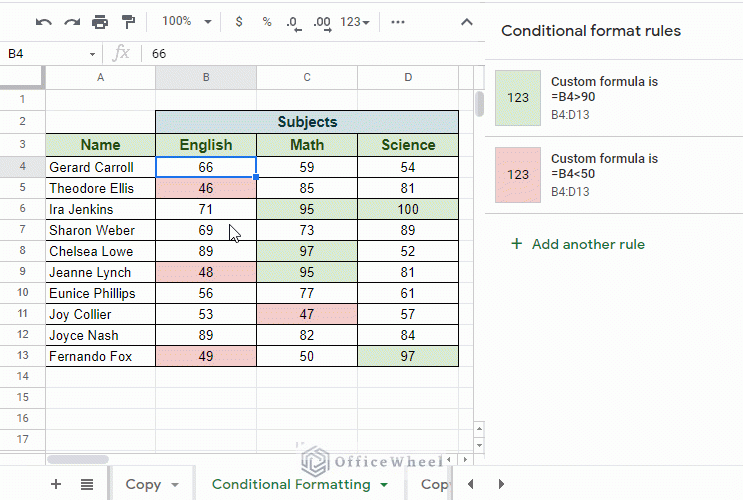Select column D header
The width and height of the screenshot is (743, 500).
[x=408, y=77]
